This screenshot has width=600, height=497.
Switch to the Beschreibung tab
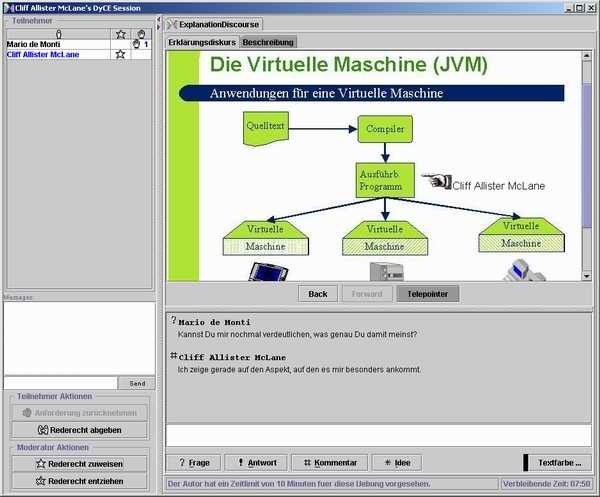269,42
